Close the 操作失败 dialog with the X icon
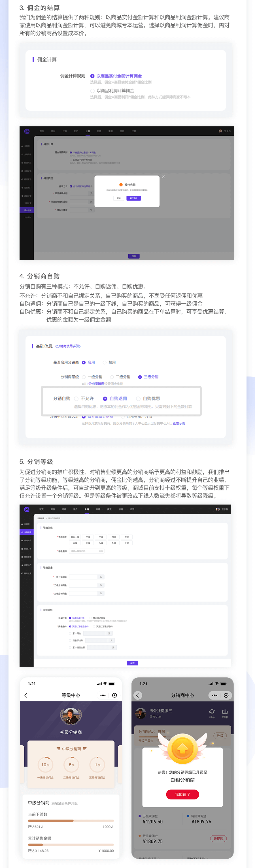The height and width of the screenshot is (868, 255). 163,177
